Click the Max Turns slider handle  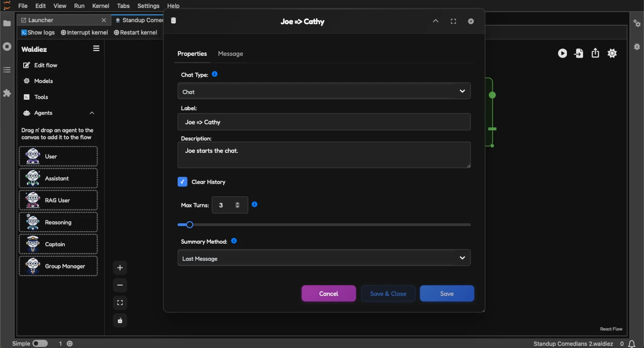click(x=190, y=225)
